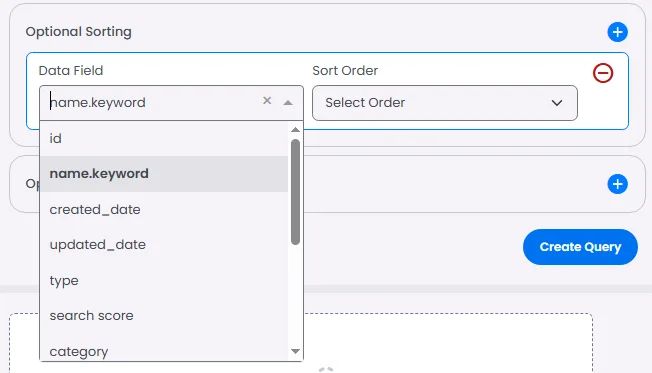Viewport: 652px width, 373px height.
Task: Select the type field option
Action: pyautogui.click(x=164, y=281)
